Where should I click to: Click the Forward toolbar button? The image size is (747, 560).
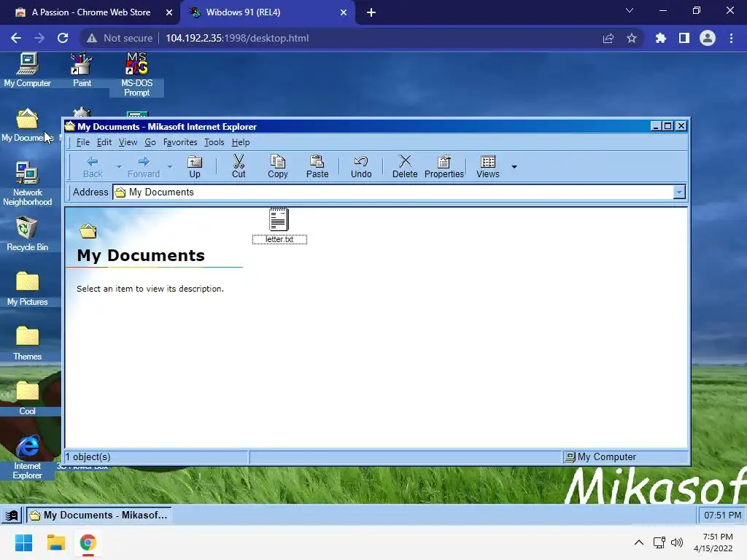click(x=144, y=167)
